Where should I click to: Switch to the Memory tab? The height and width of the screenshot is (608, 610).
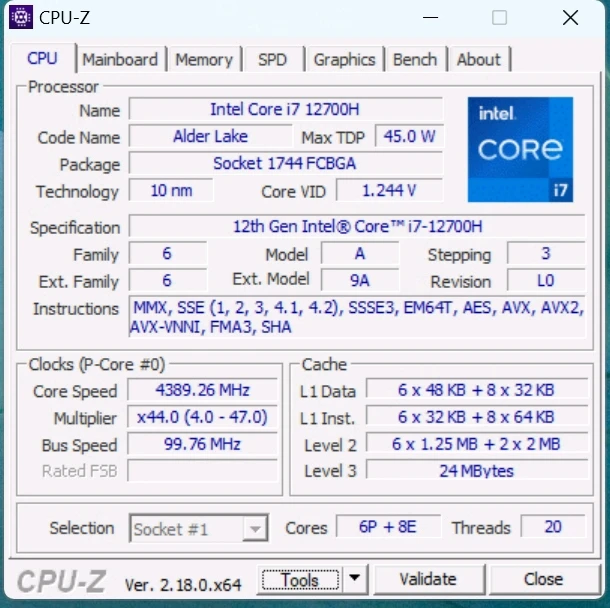click(x=203, y=59)
